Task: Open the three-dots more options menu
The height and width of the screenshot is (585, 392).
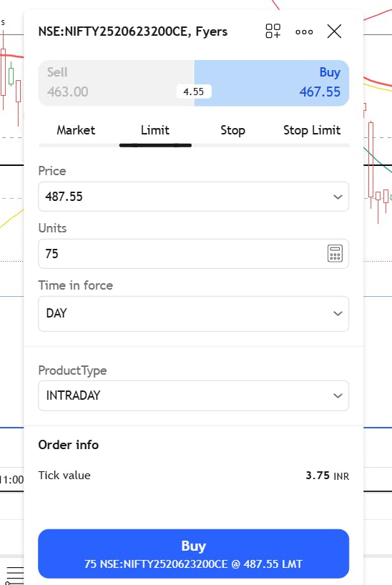Action: (x=304, y=32)
